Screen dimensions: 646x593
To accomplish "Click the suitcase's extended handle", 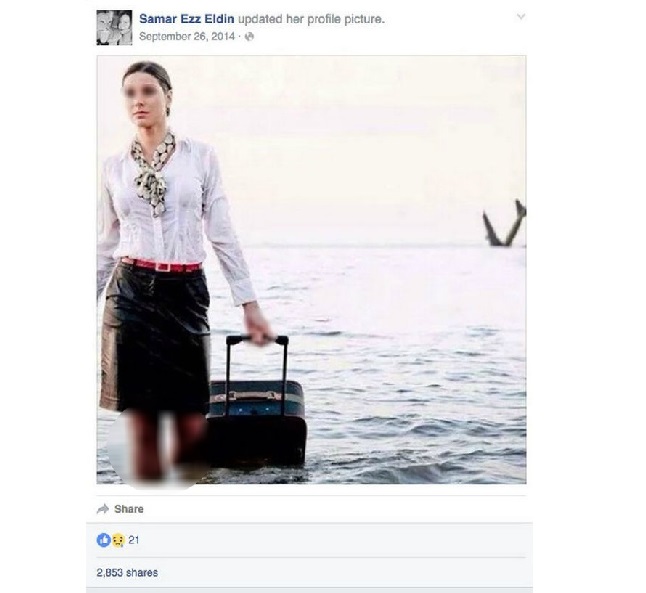I will 257,371.
